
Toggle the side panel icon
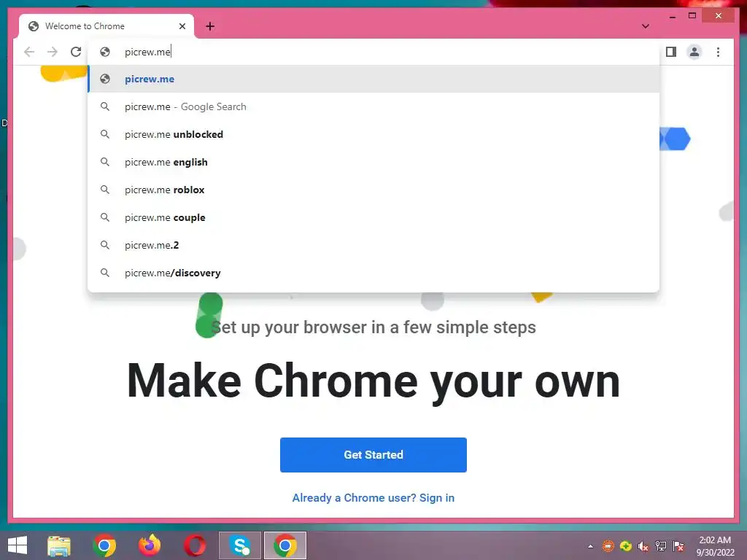[x=671, y=52]
